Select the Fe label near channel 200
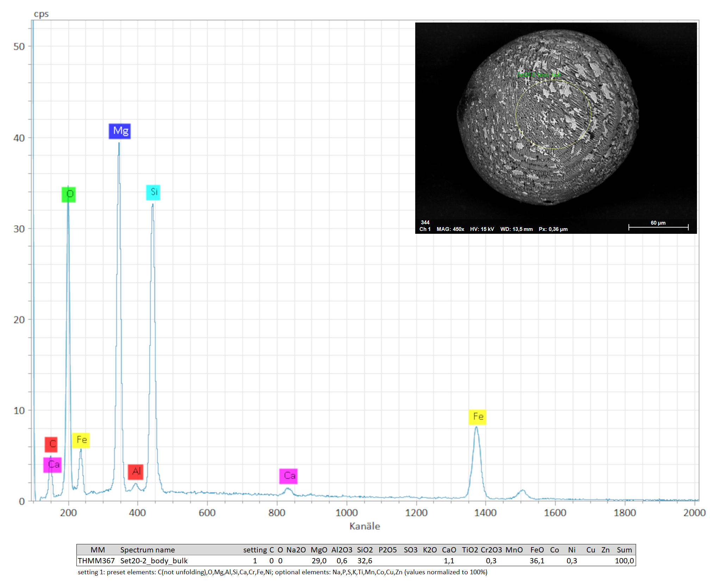The image size is (710, 588). pos(81,440)
